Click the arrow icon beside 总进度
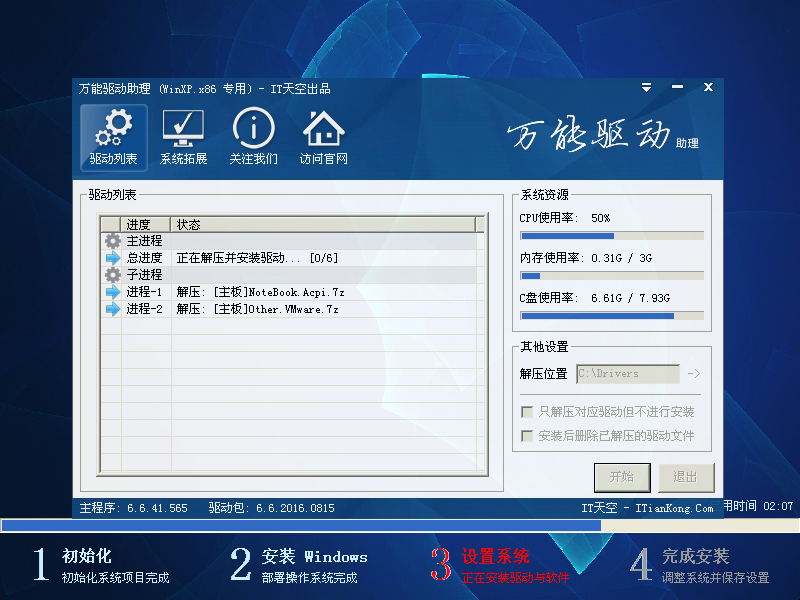Screen dimensions: 800x600 click(113, 258)
